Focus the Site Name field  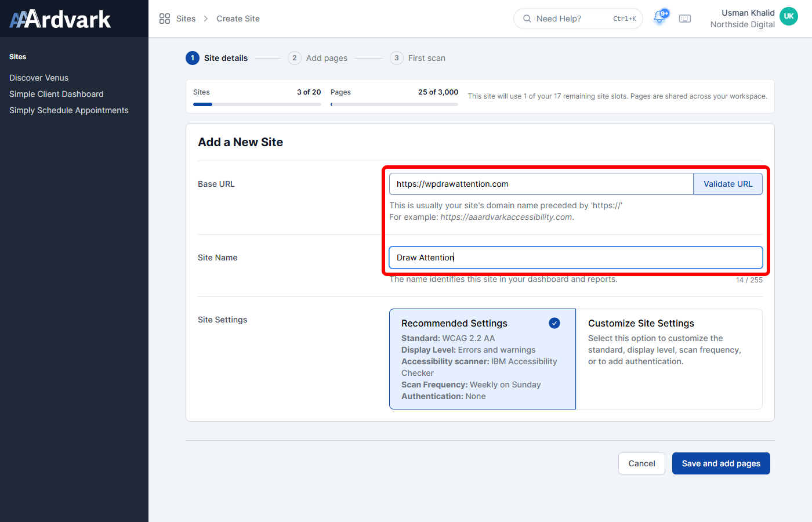pyautogui.click(x=576, y=258)
